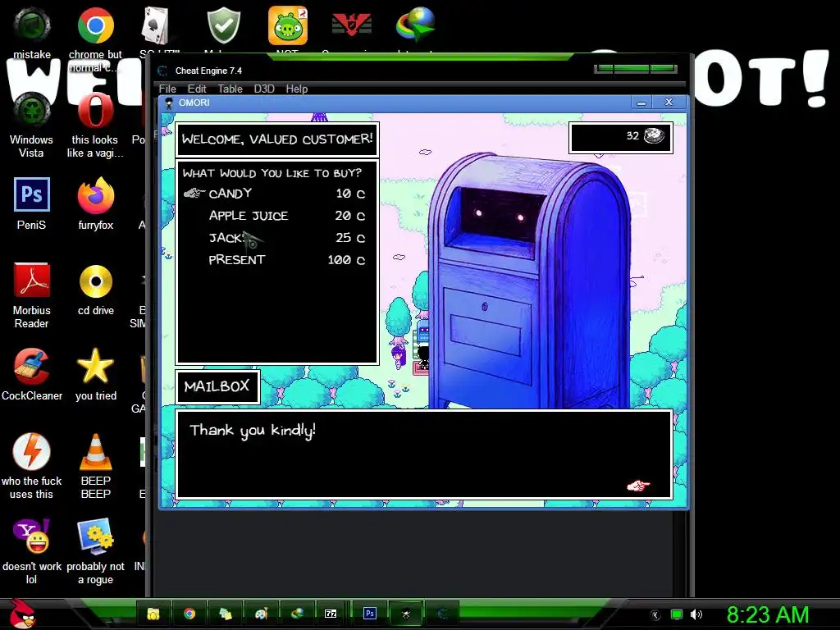Viewport: 840px width, 630px height.
Task: Click the speaker volume icon in the tray
Action: tap(696, 614)
